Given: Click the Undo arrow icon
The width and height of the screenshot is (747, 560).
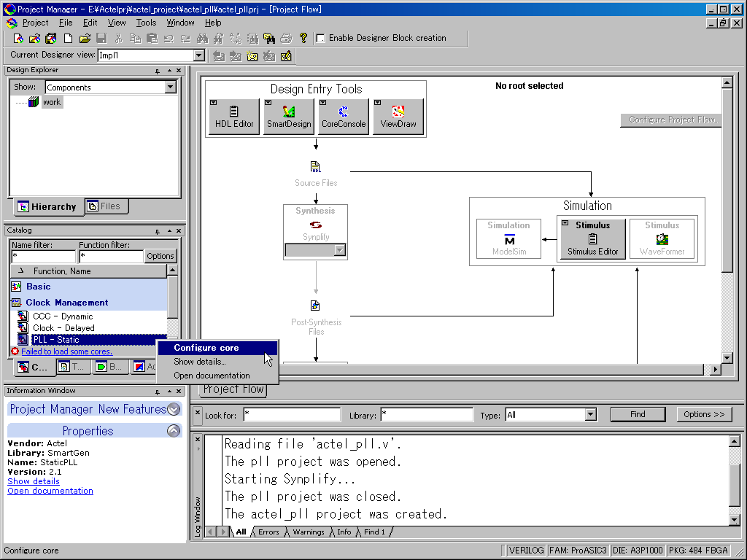Looking at the screenshot, I should [169, 38].
